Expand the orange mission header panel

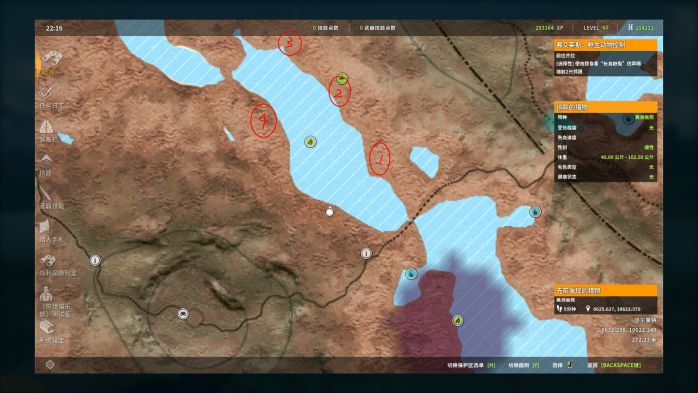605,45
